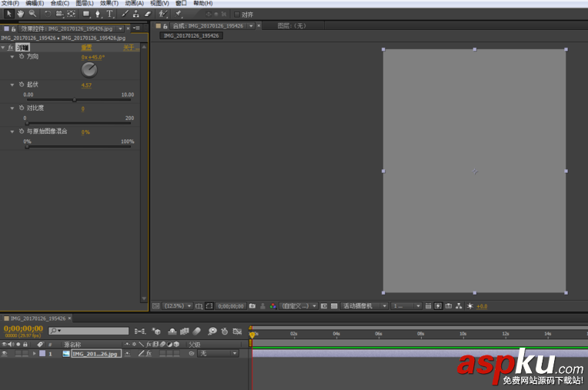This screenshot has height=390, width=588.
Task: Toggle the 起伏 stopwatch
Action: tap(22, 85)
